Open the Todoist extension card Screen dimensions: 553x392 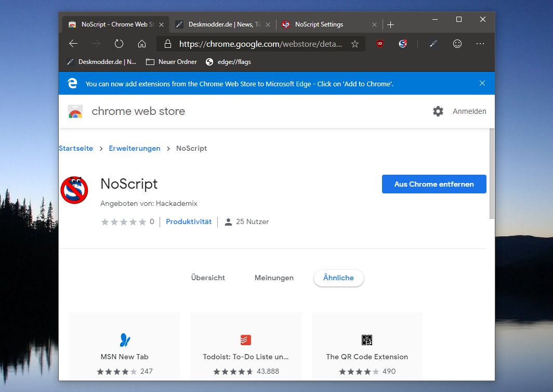pyautogui.click(x=246, y=346)
